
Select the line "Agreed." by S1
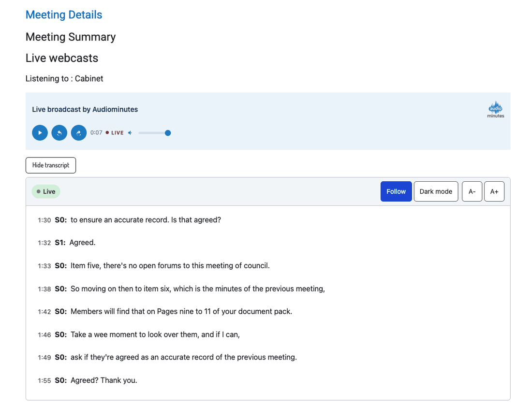(82, 243)
